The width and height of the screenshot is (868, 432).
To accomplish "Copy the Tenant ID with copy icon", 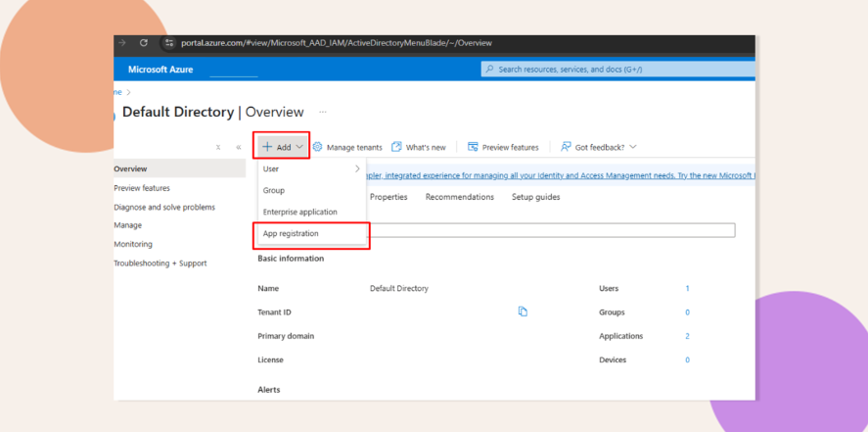I will [523, 312].
